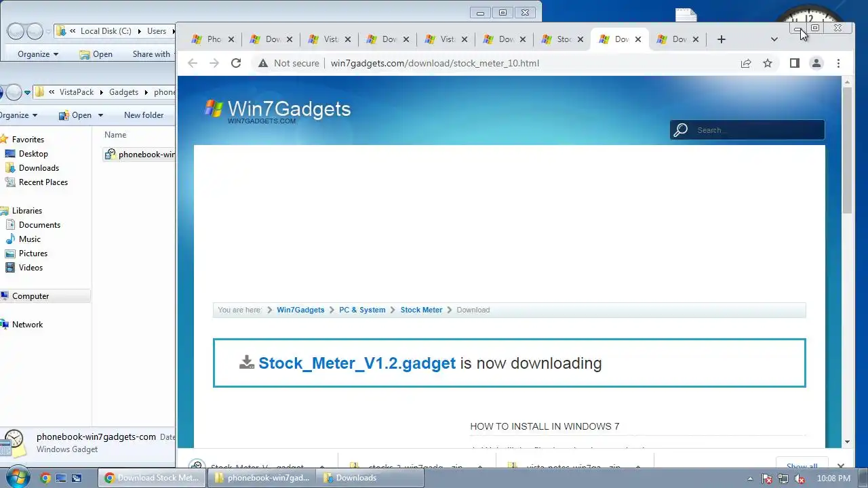Open a new Chrome tab
This screenshot has height=488, width=868.
point(722,39)
